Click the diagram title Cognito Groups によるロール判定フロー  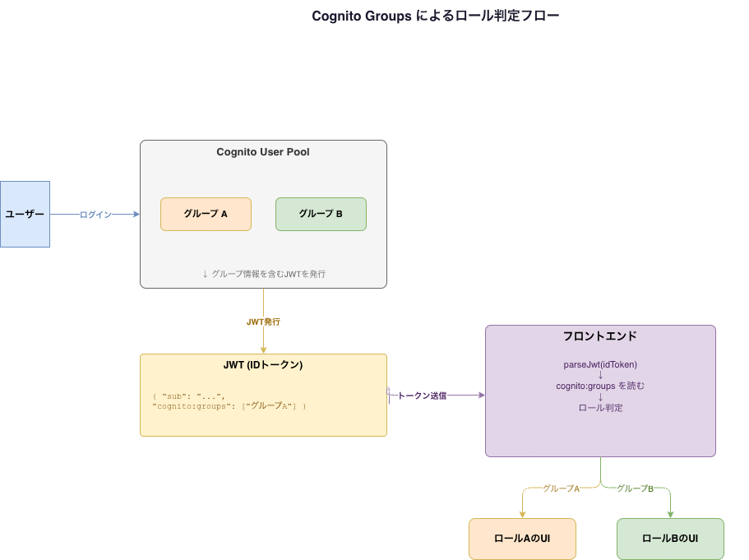tap(436, 15)
